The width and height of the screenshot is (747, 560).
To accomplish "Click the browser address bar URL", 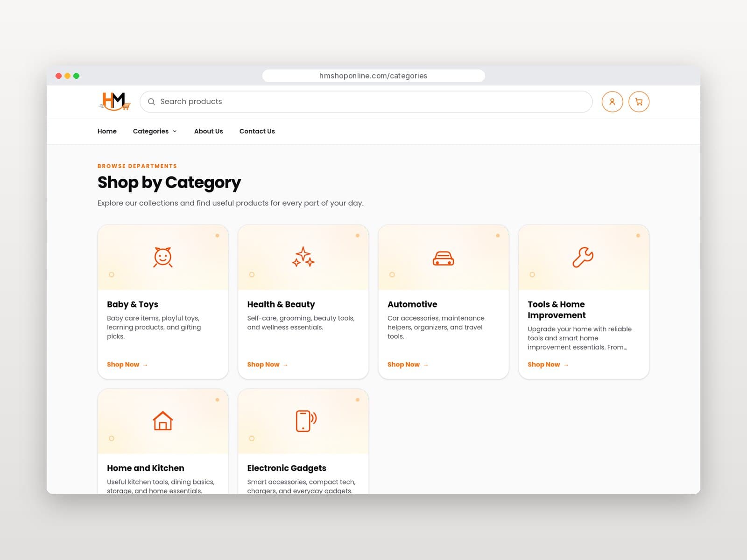I will tap(373, 76).
